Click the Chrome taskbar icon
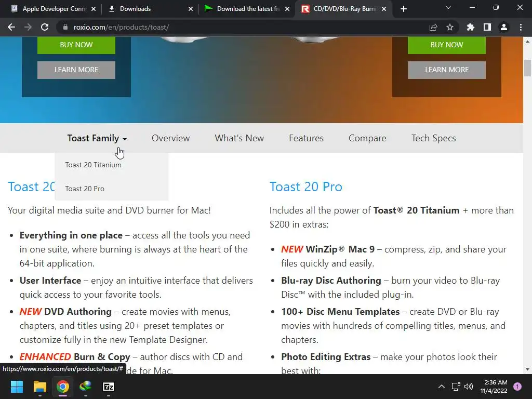This screenshot has width=532, height=399. [63, 387]
